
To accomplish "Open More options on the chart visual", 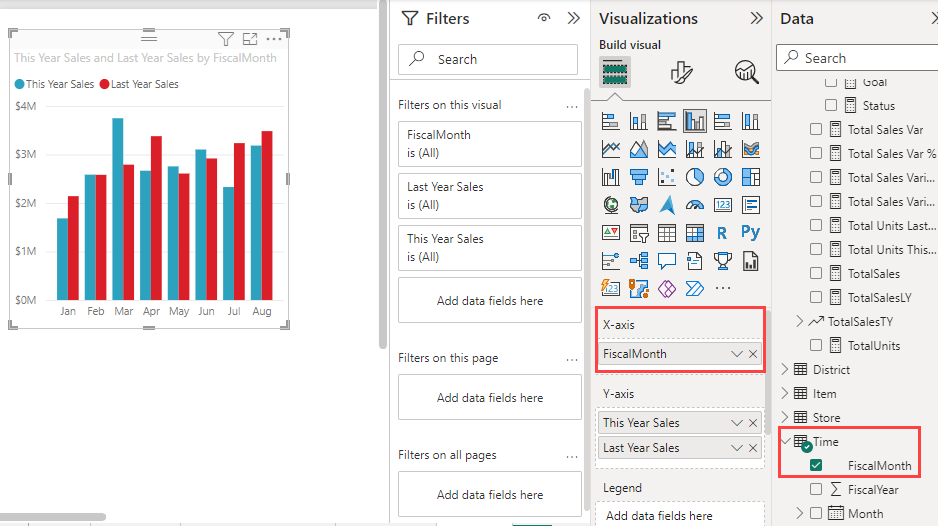I will (x=274, y=39).
